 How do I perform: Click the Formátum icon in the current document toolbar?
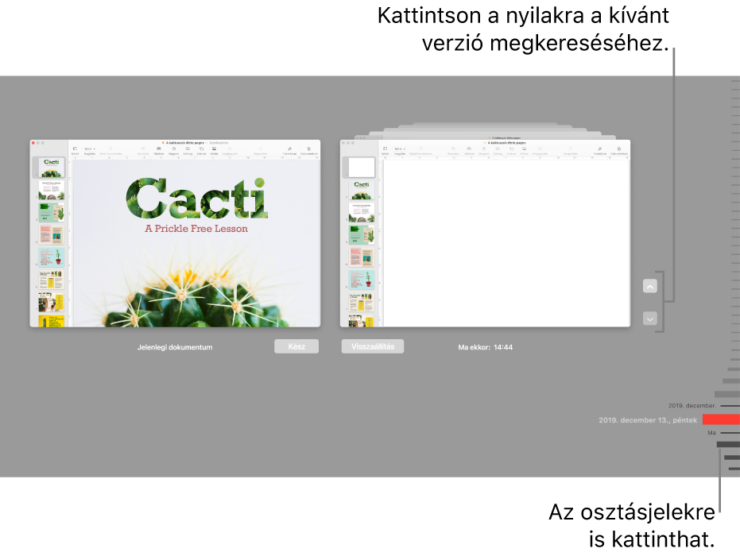tap(290, 149)
